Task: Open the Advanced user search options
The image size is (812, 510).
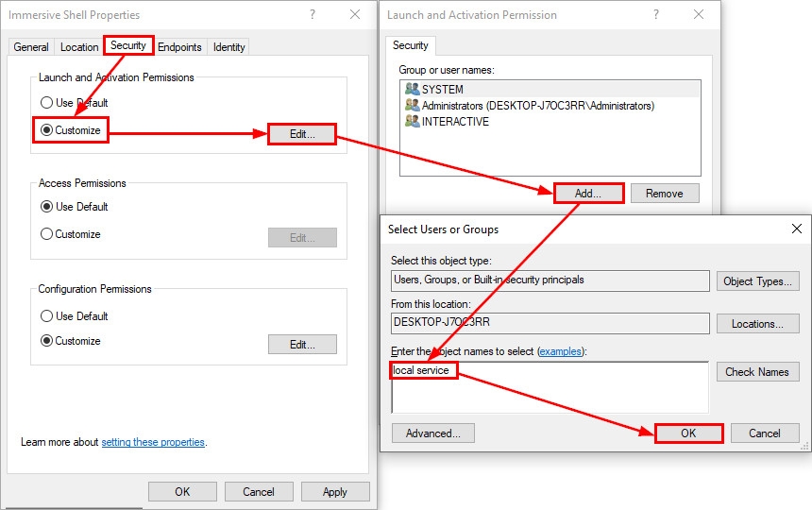Action: pos(433,433)
